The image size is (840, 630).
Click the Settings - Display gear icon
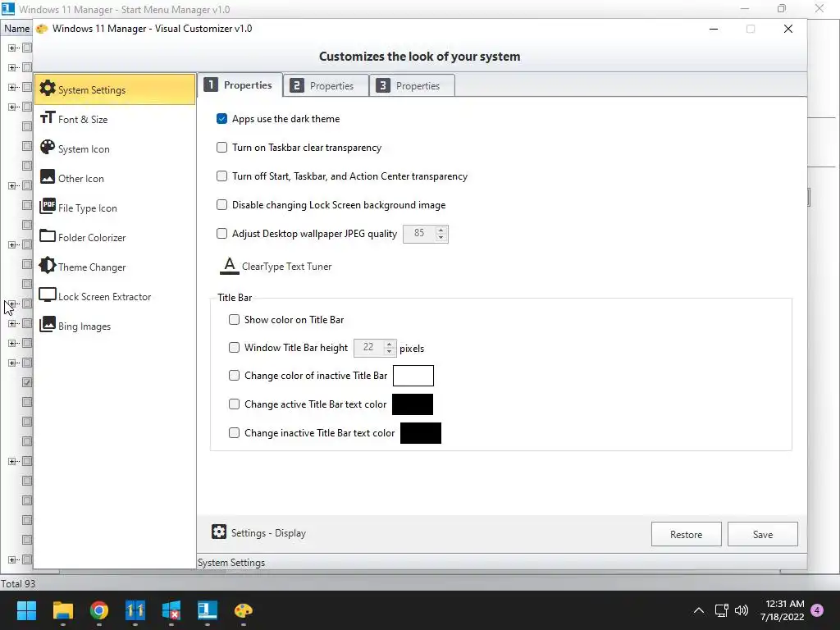[x=219, y=532]
